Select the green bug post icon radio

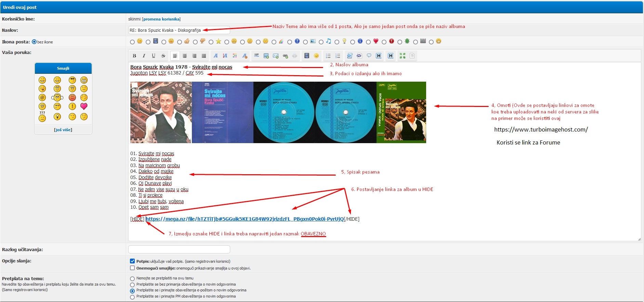[x=400, y=42]
